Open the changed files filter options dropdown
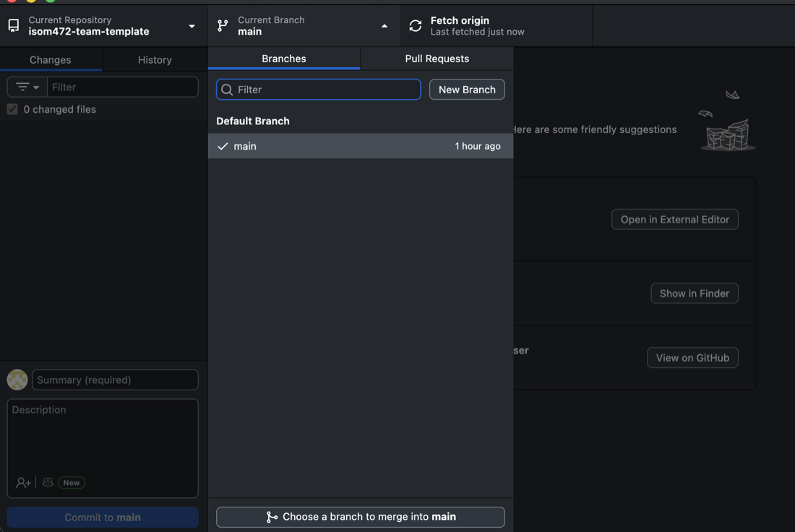The image size is (795, 532). click(x=27, y=87)
